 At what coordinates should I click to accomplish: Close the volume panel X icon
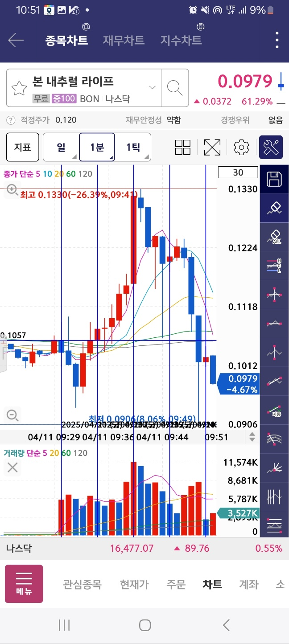(x=12, y=468)
